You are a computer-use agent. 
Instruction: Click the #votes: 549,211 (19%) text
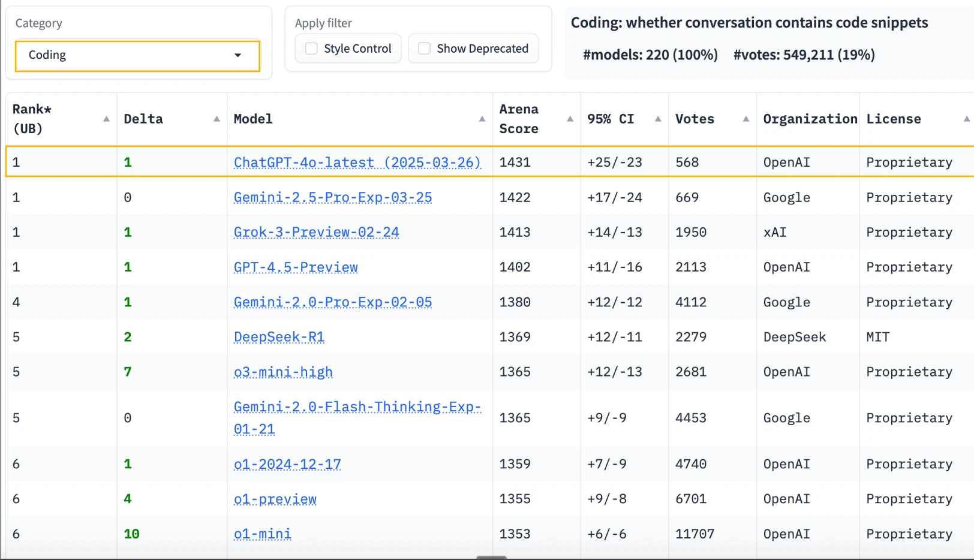pyautogui.click(x=804, y=55)
